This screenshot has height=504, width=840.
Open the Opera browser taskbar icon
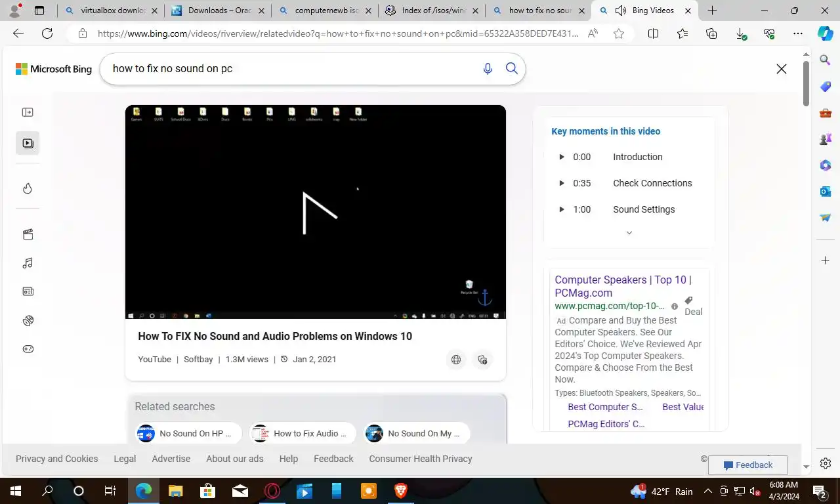pos(272,490)
